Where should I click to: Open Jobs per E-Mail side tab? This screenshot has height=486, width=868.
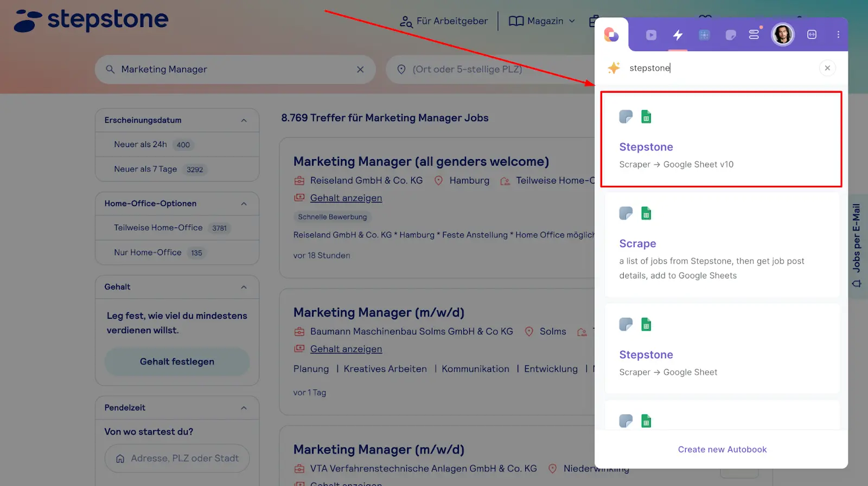click(x=857, y=246)
